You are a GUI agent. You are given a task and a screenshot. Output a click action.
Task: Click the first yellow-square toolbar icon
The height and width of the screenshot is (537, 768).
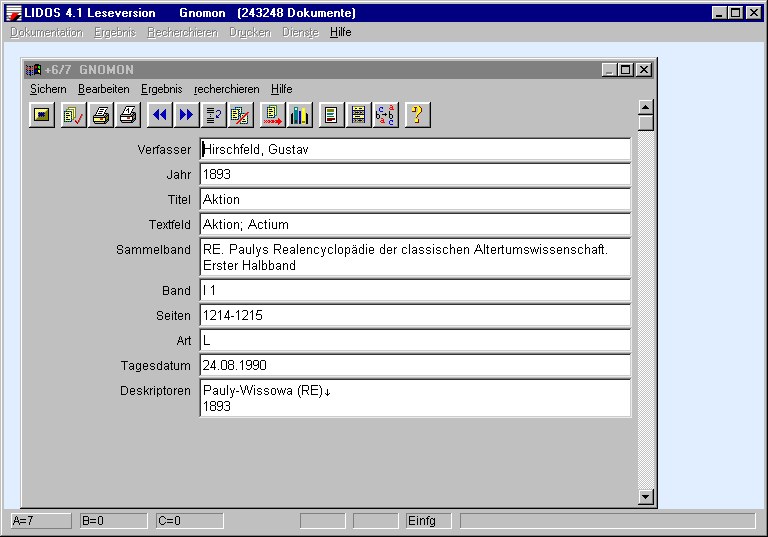[42, 115]
